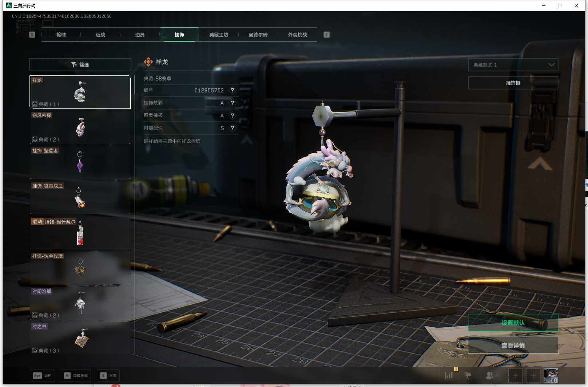Viewport: 588px width, 387px height.
Task: Click the second empty squad slot plus
Action: [x=533, y=375]
